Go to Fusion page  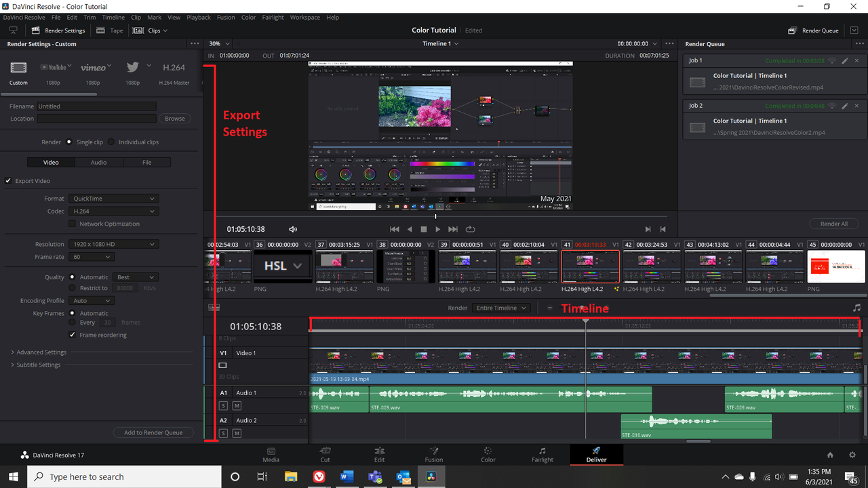click(434, 455)
